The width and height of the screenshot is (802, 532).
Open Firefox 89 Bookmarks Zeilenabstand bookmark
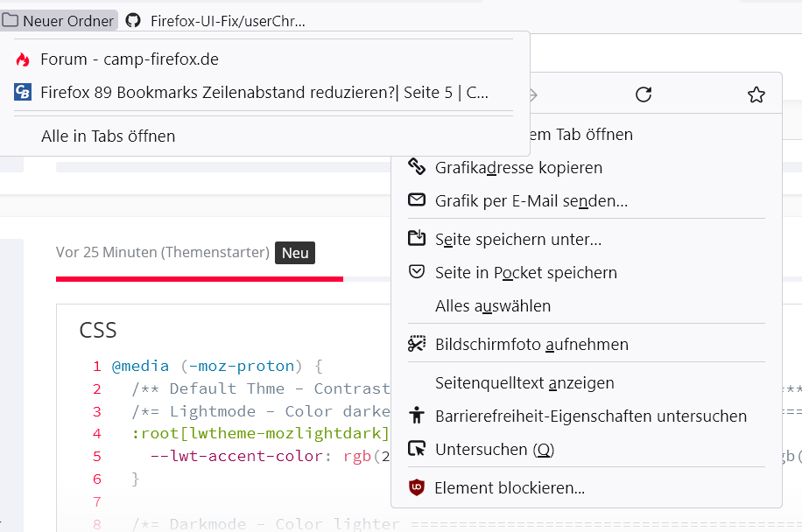264,92
